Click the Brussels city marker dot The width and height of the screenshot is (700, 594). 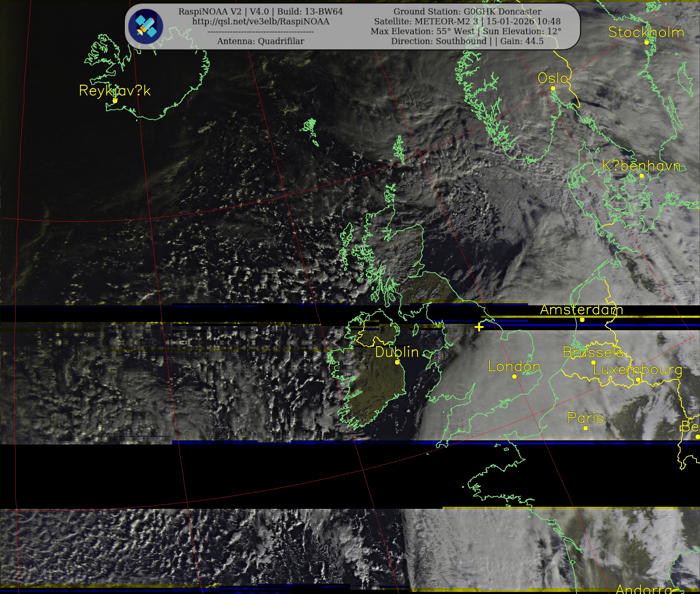pos(593,362)
